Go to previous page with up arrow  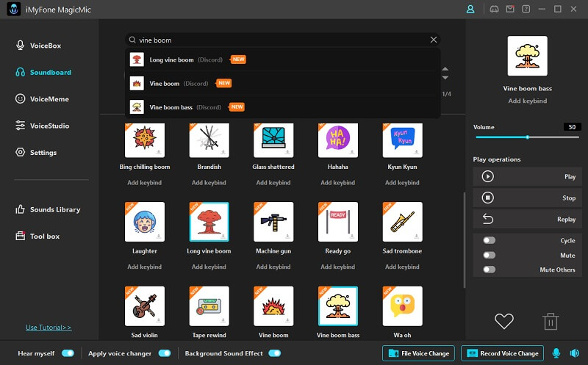(x=445, y=69)
